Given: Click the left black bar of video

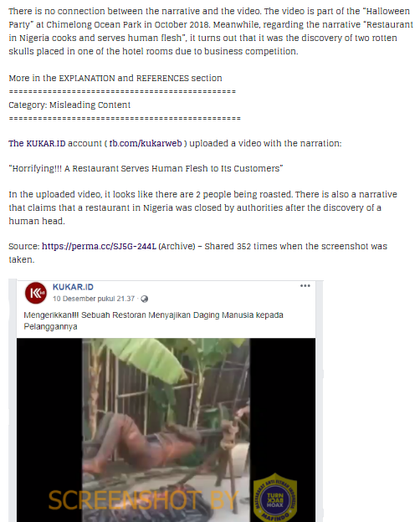Looking at the screenshot, I should point(49,430).
